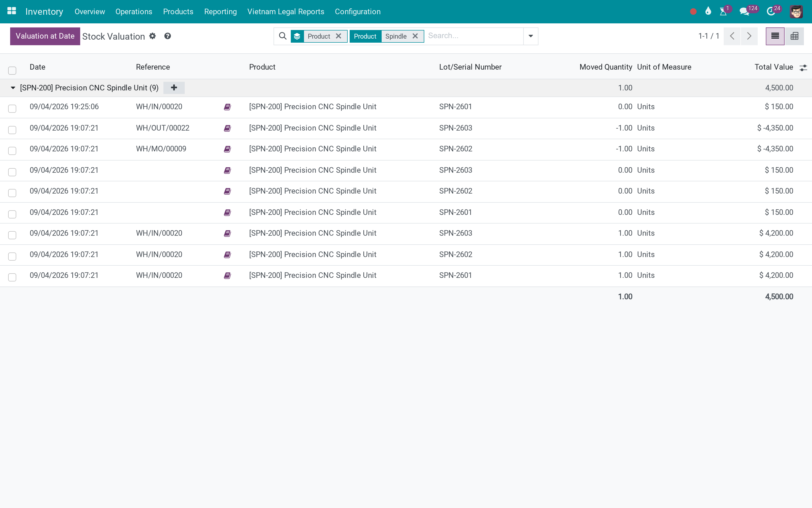This screenshot has height=508, width=812.
Task: Open the main apps grid menu
Action: [12, 11]
